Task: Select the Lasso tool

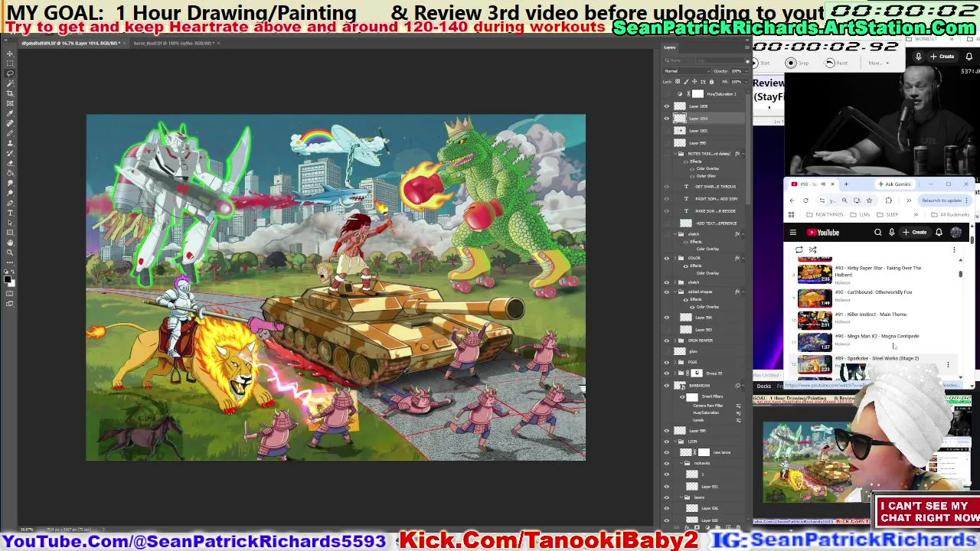Action: pos(10,73)
